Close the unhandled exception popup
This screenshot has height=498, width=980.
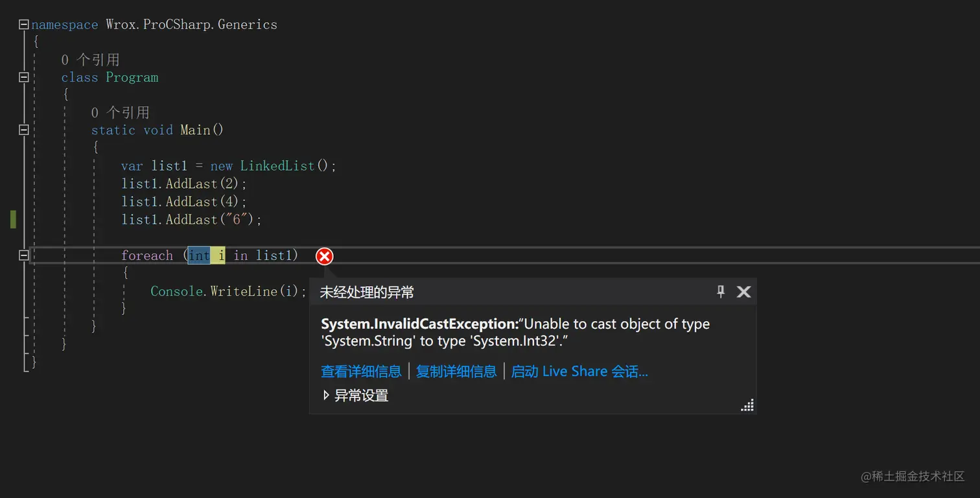pos(744,292)
